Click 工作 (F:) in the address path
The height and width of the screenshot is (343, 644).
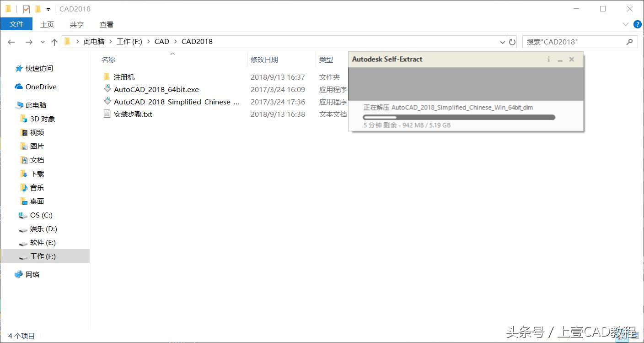(x=129, y=41)
